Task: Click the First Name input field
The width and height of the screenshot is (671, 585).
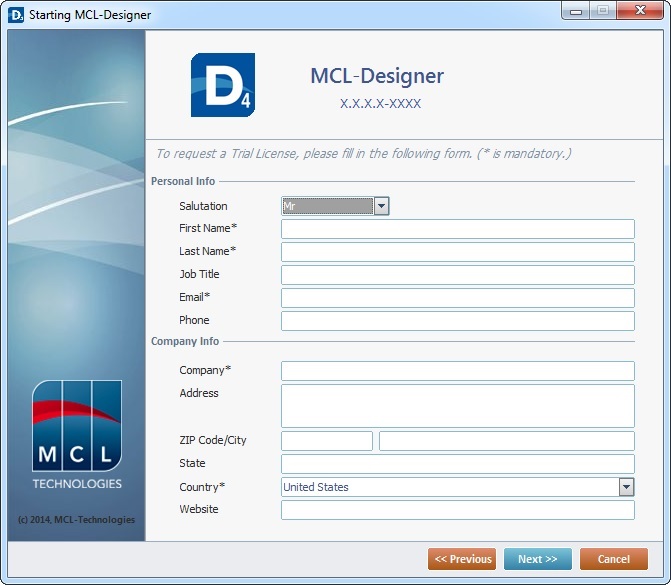Action: (457, 229)
